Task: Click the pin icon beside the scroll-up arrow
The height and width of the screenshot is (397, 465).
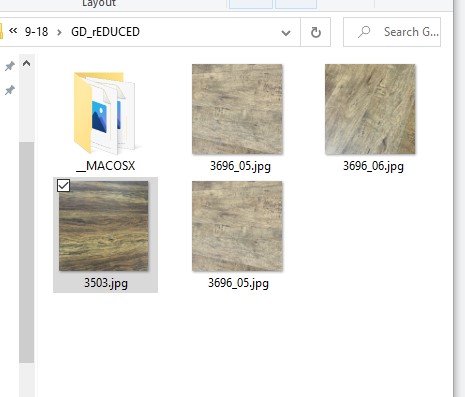Action: tap(10, 66)
